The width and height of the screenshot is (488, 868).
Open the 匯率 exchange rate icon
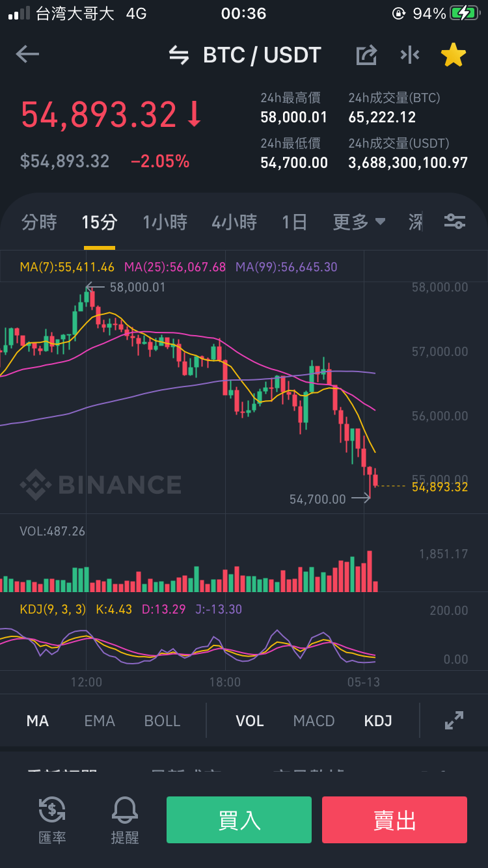[52, 820]
